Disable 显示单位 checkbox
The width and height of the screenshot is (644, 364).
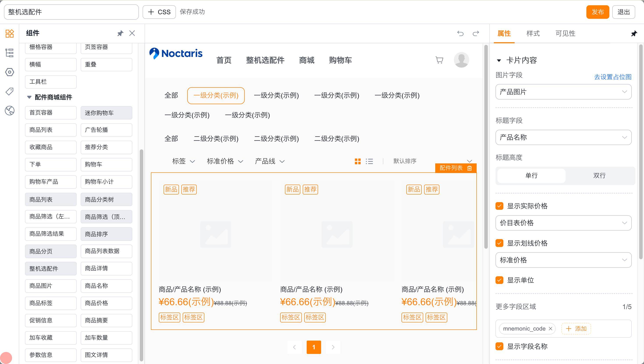click(x=499, y=280)
